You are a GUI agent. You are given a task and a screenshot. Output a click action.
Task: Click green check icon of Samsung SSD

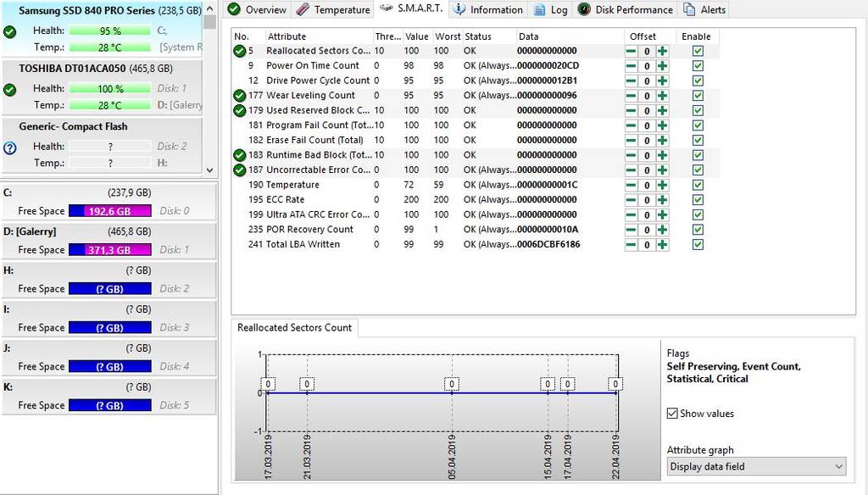[10, 31]
